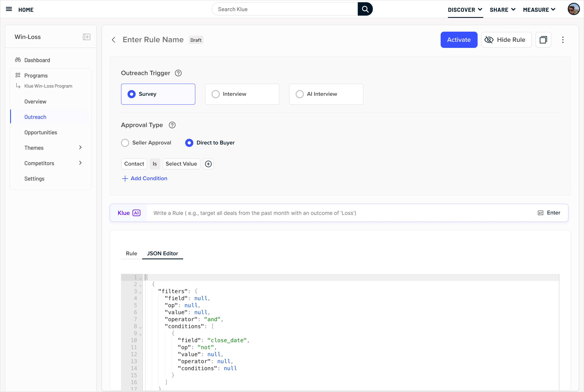Switch to the Rule tab
Viewport: 584px width, 392px height.
131,253
